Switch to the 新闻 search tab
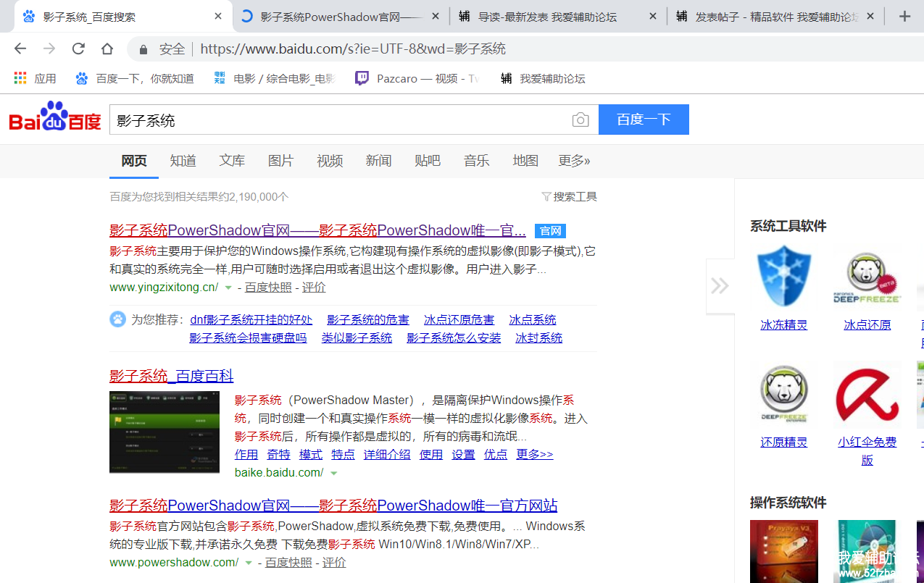The height and width of the screenshot is (583, 924). (x=378, y=161)
